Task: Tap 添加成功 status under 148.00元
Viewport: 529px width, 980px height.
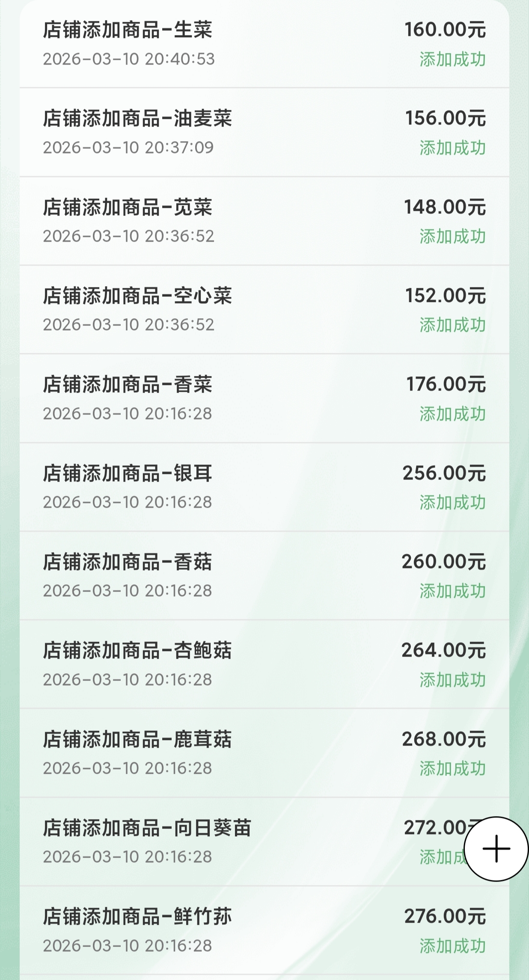Action: [452, 237]
